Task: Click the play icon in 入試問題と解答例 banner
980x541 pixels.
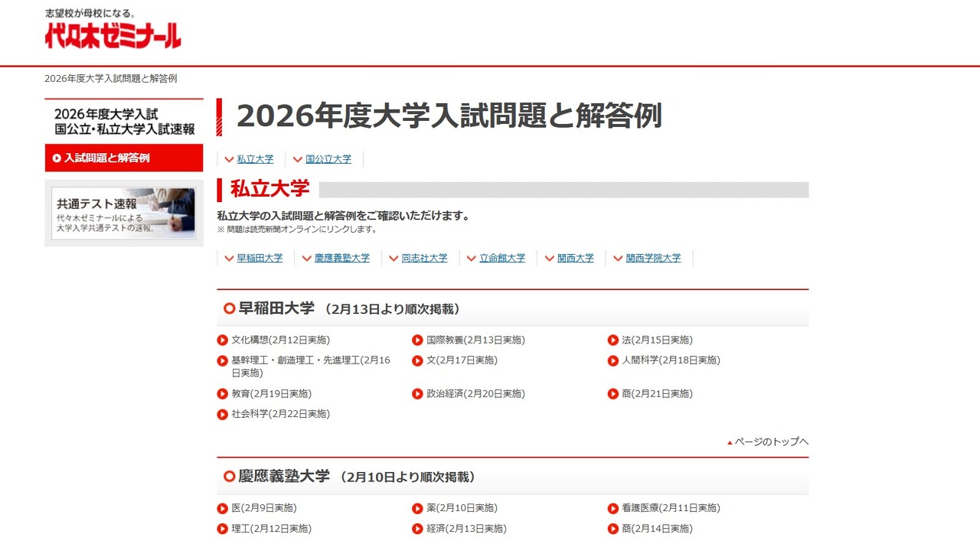Action: click(x=57, y=158)
